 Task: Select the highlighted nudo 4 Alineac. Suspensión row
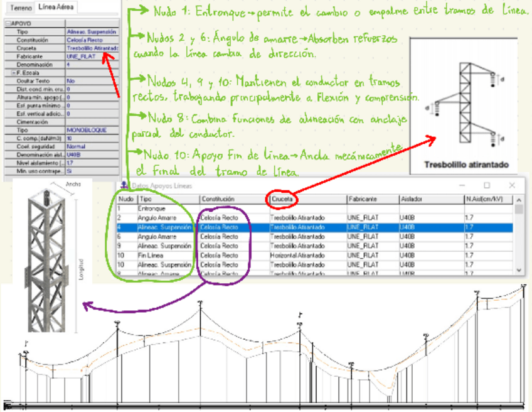tap(315, 227)
